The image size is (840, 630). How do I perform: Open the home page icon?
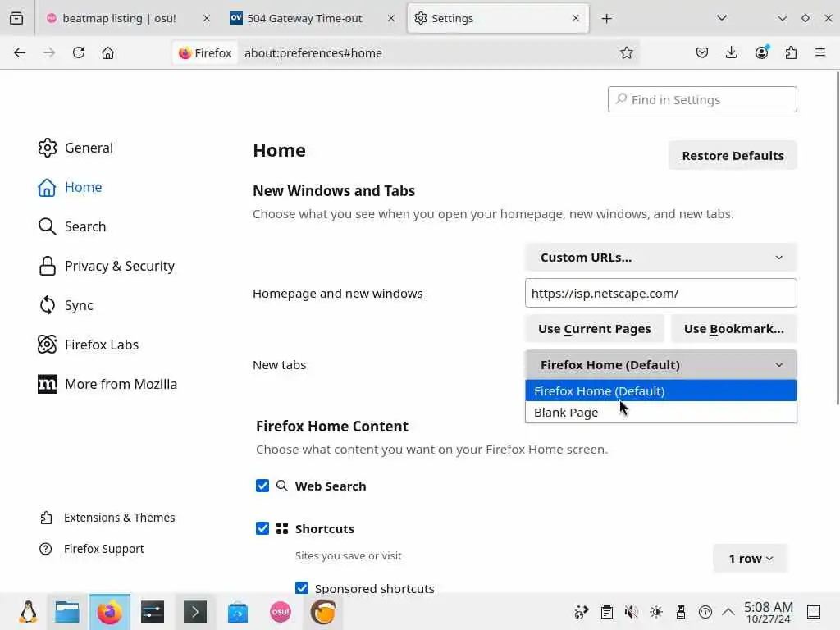click(107, 52)
